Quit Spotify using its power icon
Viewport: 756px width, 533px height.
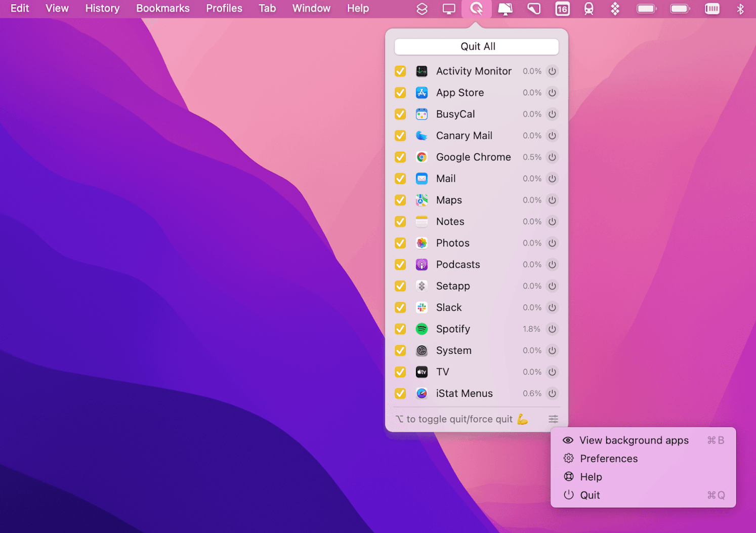(552, 329)
